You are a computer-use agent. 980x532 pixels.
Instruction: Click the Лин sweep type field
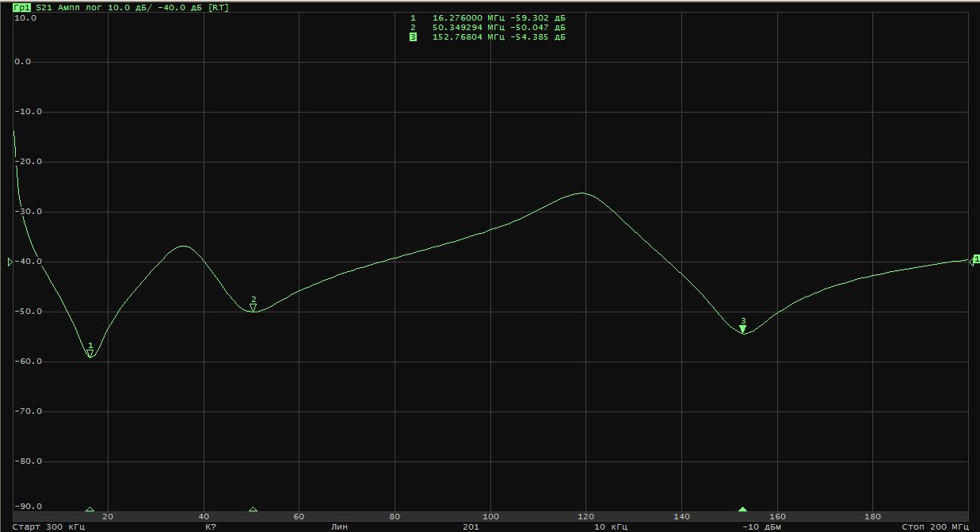point(339,526)
